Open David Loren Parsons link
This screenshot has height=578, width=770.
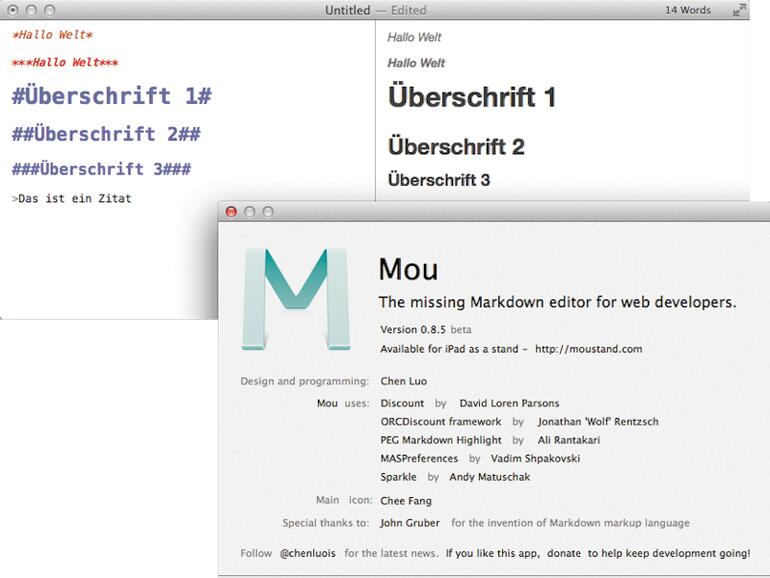pos(509,403)
